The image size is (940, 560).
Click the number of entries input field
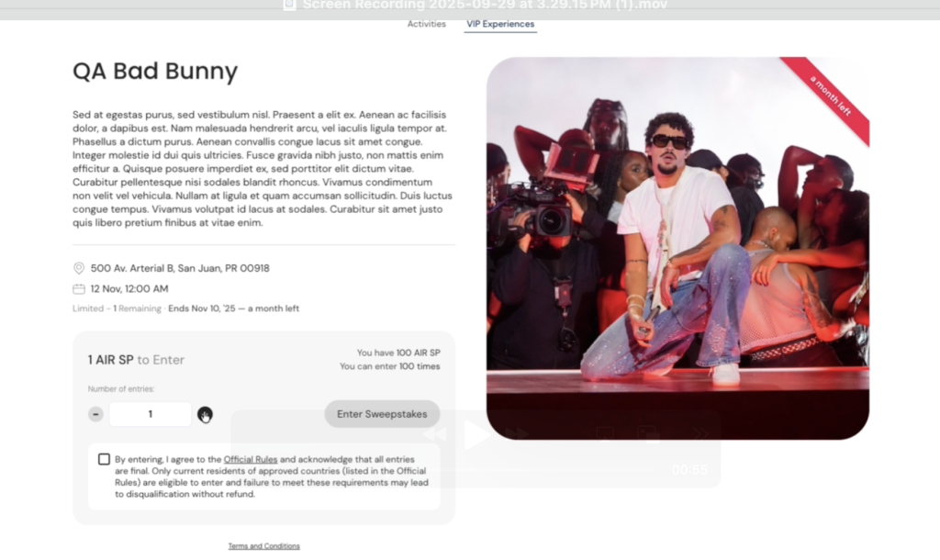click(151, 414)
